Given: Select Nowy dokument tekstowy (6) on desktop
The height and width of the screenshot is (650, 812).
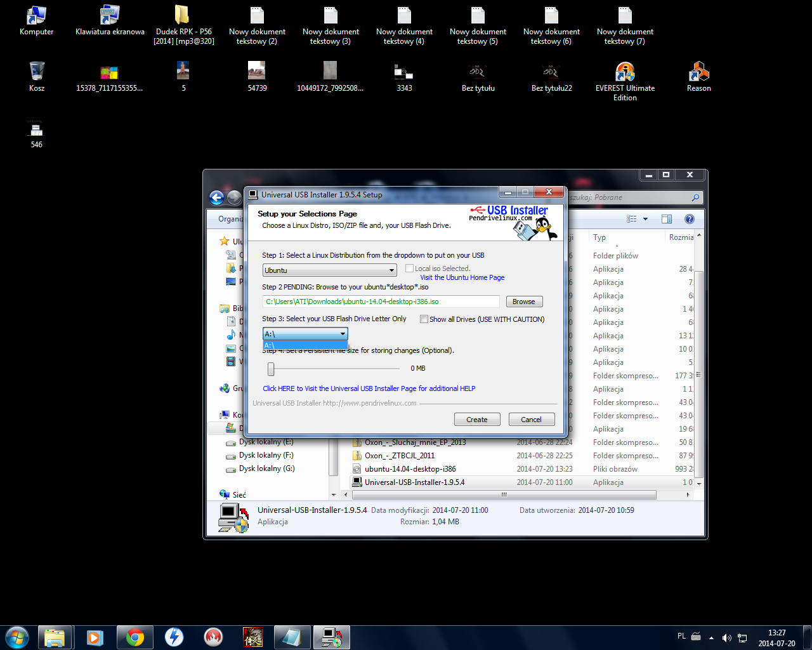Looking at the screenshot, I should point(551,25).
